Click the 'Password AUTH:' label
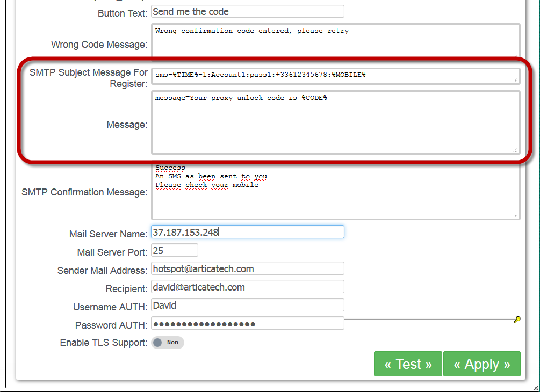The width and height of the screenshot is (540, 392). coord(111,325)
